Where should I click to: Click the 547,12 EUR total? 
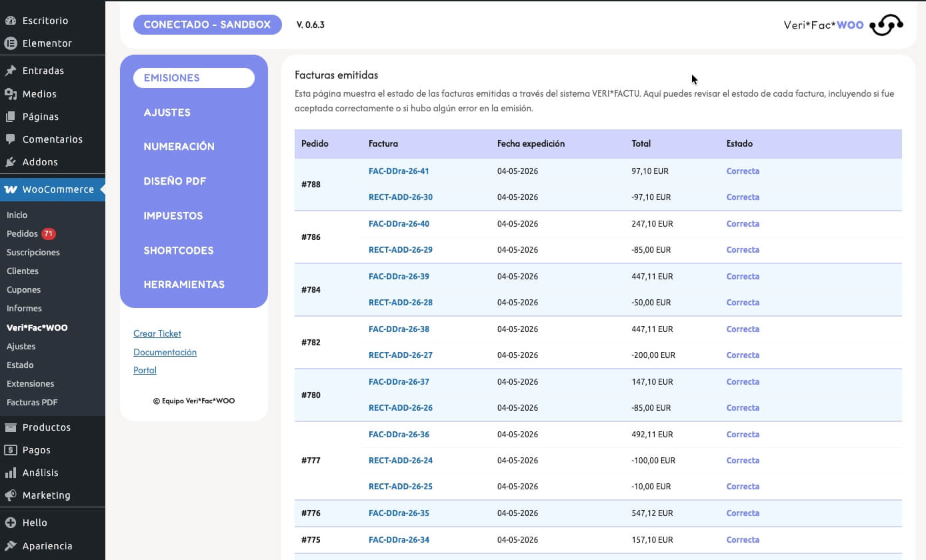[652, 513]
